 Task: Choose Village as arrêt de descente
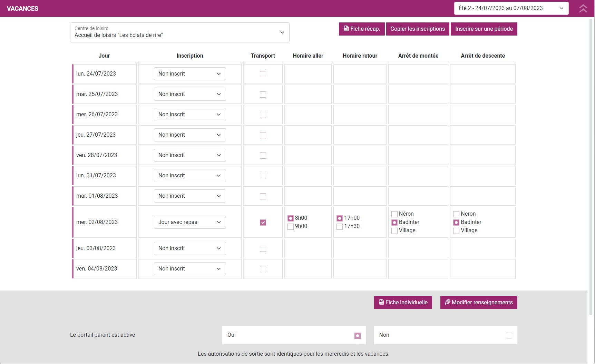456,231
